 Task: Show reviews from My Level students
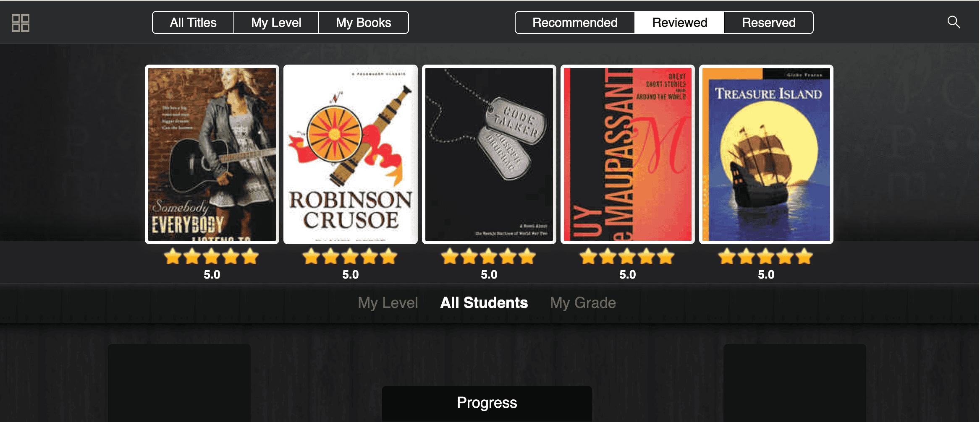click(388, 303)
